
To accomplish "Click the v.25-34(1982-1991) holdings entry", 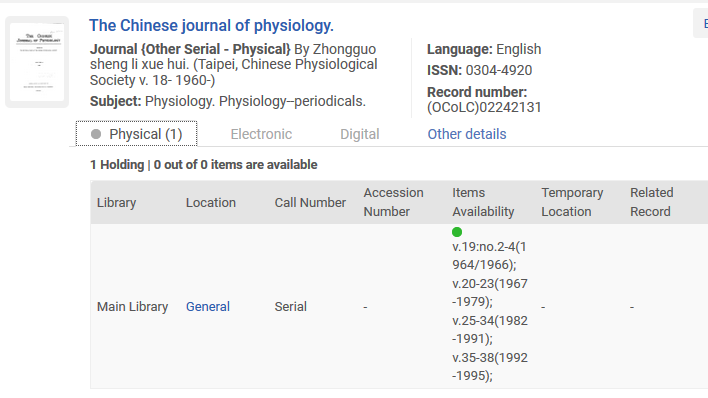I will (x=490, y=330).
